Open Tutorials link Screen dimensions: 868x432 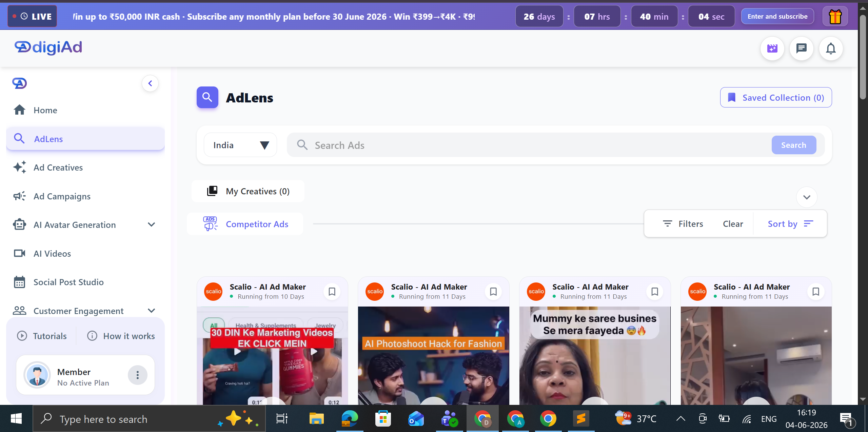42,336
